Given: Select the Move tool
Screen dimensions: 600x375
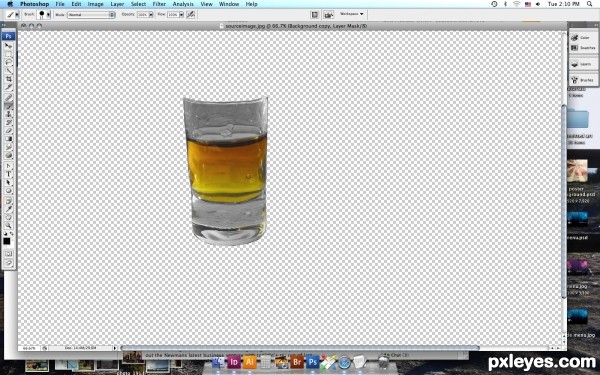Looking at the screenshot, I should point(8,46).
